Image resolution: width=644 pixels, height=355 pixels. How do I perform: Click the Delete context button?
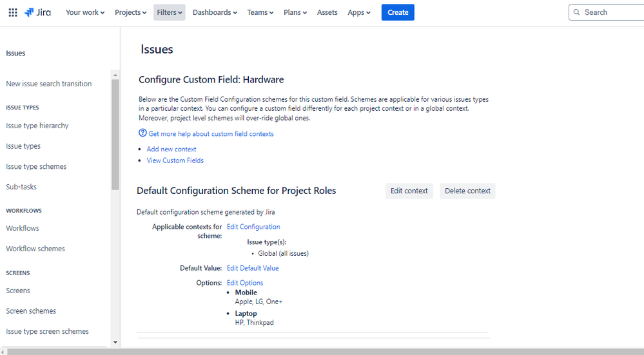pyautogui.click(x=467, y=191)
